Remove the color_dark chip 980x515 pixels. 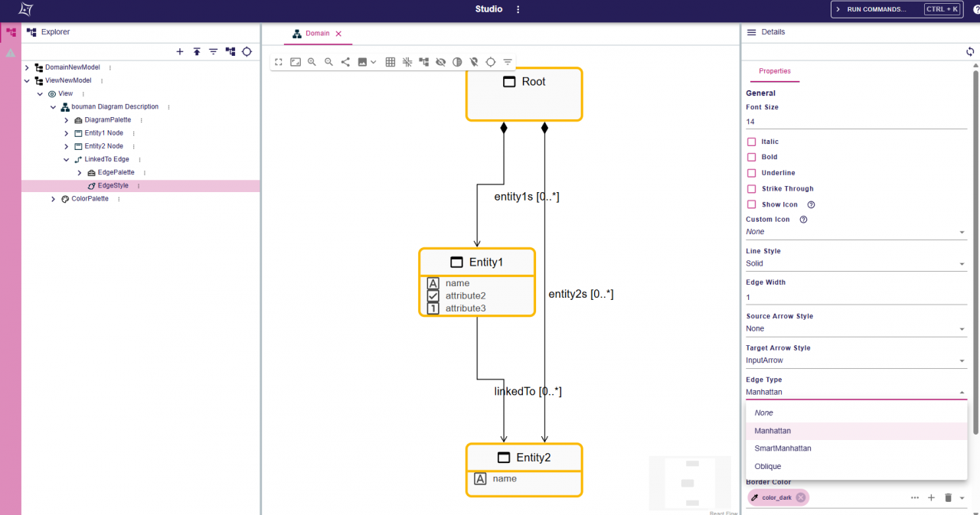(800, 497)
